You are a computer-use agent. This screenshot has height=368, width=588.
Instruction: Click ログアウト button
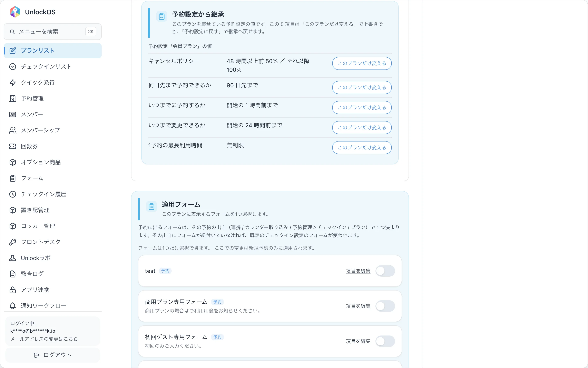[x=53, y=355]
